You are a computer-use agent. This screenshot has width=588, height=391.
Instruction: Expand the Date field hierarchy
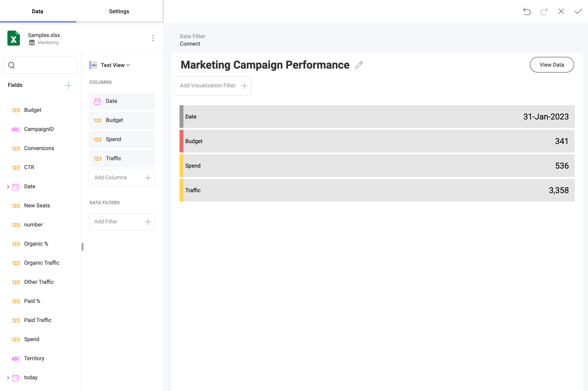(x=8, y=187)
